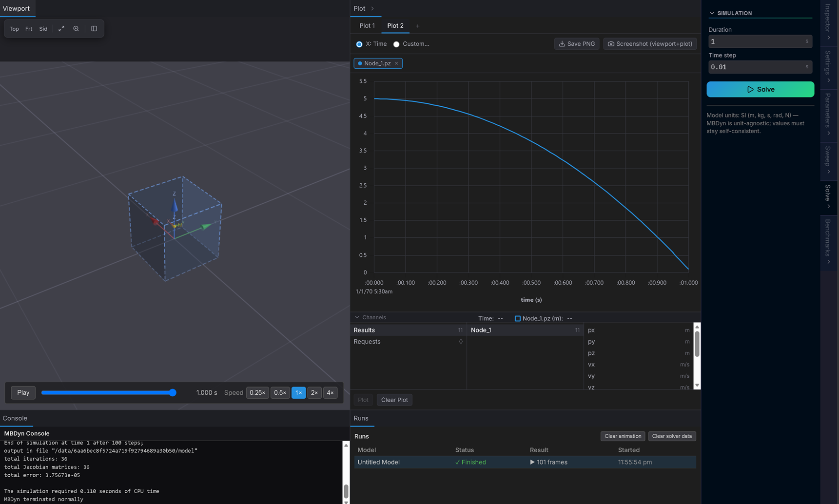Select the vy channel
This screenshot has width=839, height=504.
pyautogui.click(x=639, y=376)
